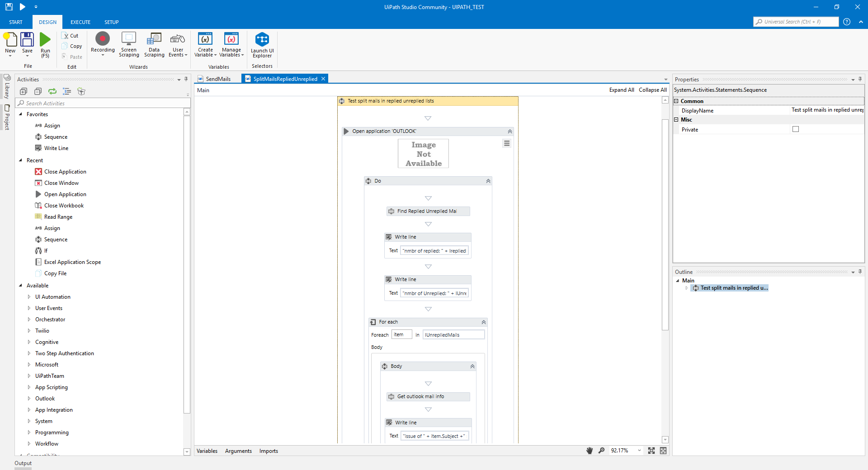Open the hamburger menu on Open application activity
The width and height of the screenshot is (868, 470).
pos(507,143)
